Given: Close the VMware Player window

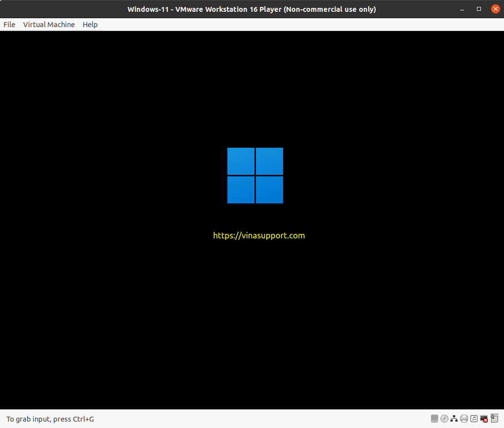Looking at the screenshot, I should coord(496,9).
